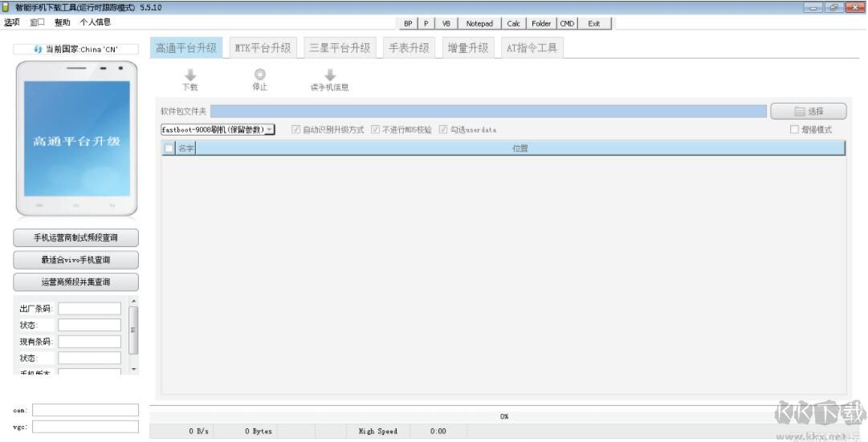Click the 运营商频段并集查询 button
868x442 pixels.
75,282
